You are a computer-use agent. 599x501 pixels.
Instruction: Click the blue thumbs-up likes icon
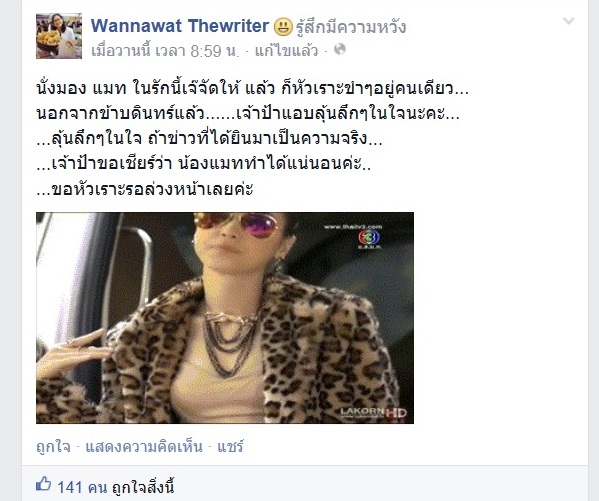pos(44,484)
